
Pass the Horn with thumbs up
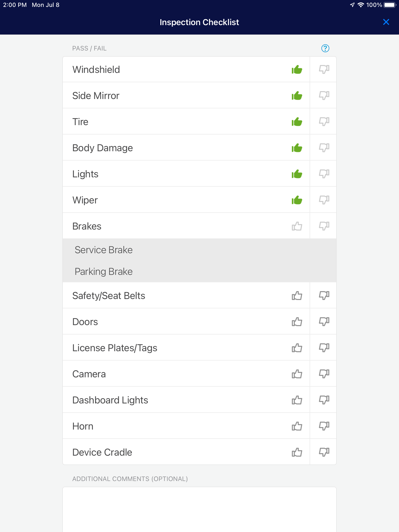pos(297,426)
